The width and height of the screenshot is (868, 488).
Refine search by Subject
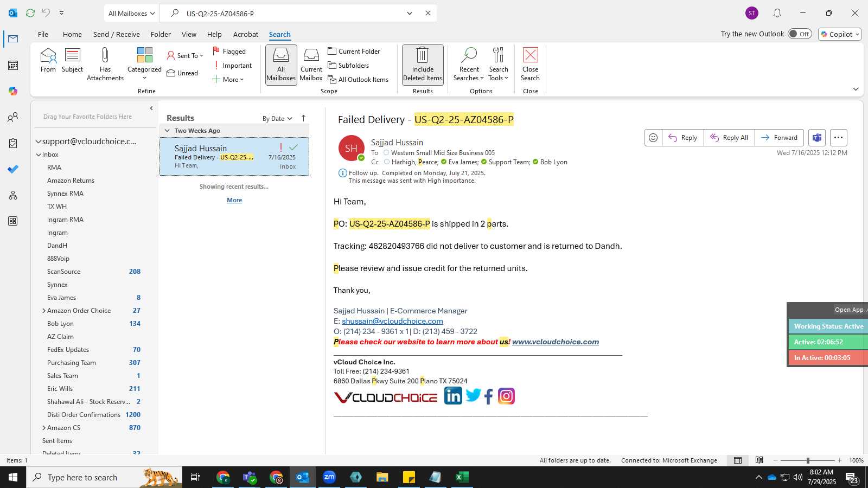72,60
